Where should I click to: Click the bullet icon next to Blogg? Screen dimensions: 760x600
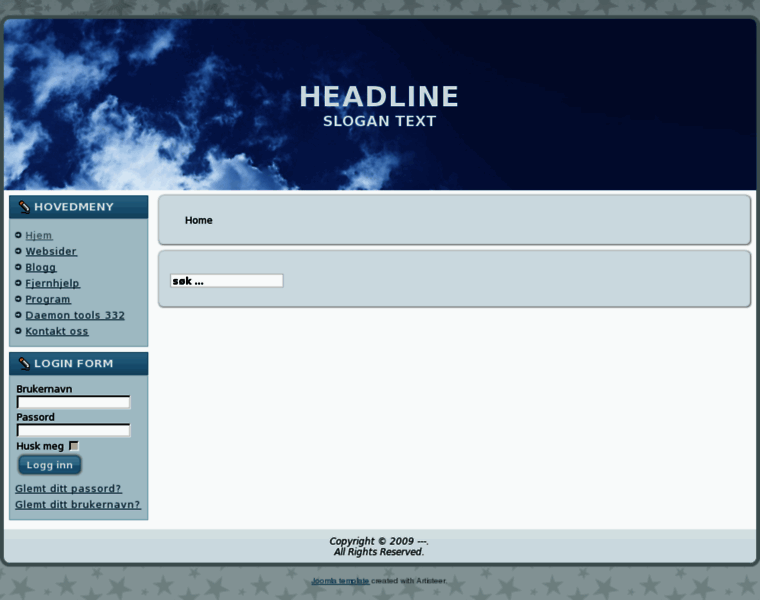tap(18, 267)
